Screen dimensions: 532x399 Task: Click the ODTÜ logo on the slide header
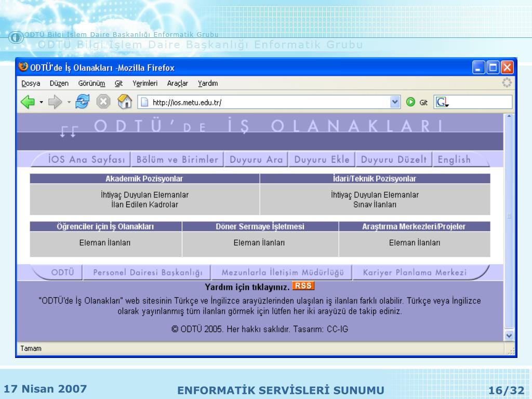pos(16,37)
